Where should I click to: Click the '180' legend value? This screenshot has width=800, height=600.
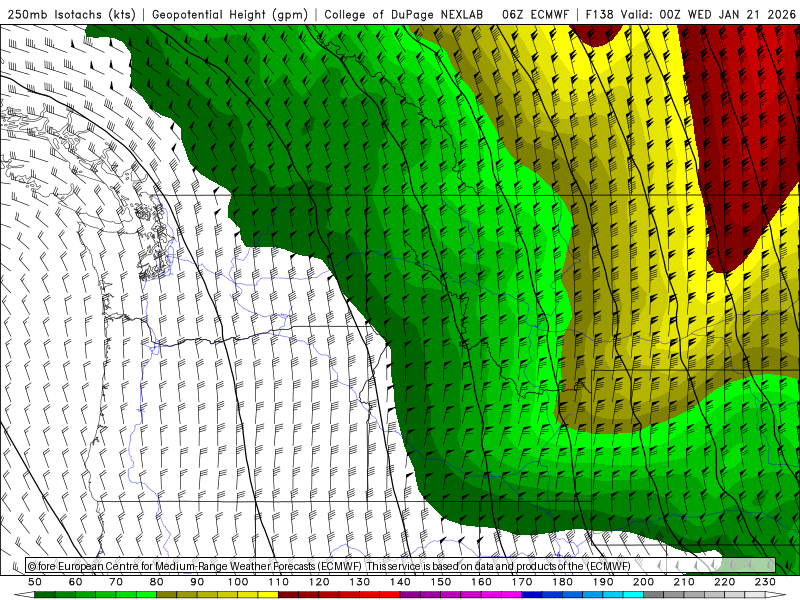pos(562,582)
